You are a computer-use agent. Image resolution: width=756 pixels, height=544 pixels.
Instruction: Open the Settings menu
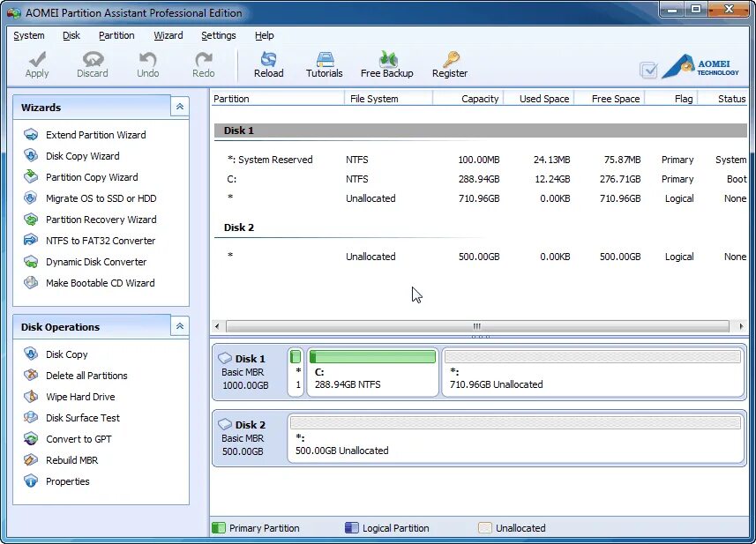[x=219, y=35]
